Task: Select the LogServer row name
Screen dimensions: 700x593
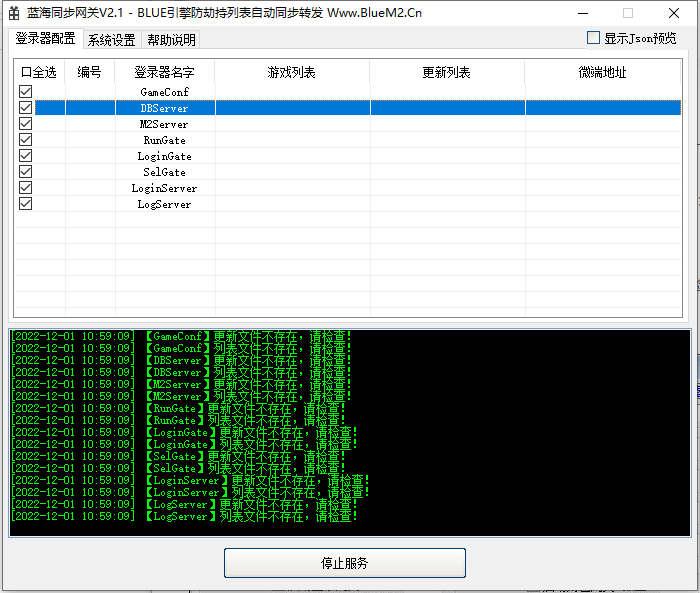Action: pos(164,204)
